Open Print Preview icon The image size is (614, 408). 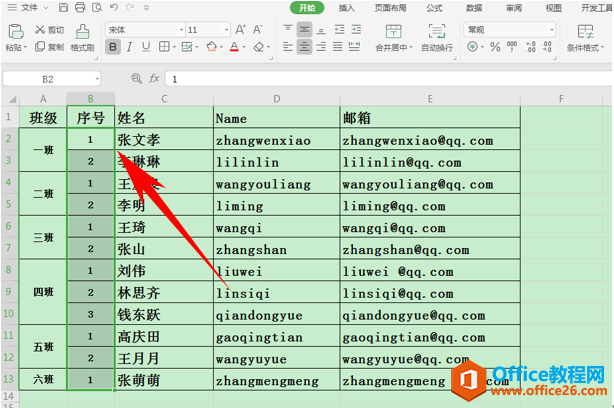click(97, 7)
